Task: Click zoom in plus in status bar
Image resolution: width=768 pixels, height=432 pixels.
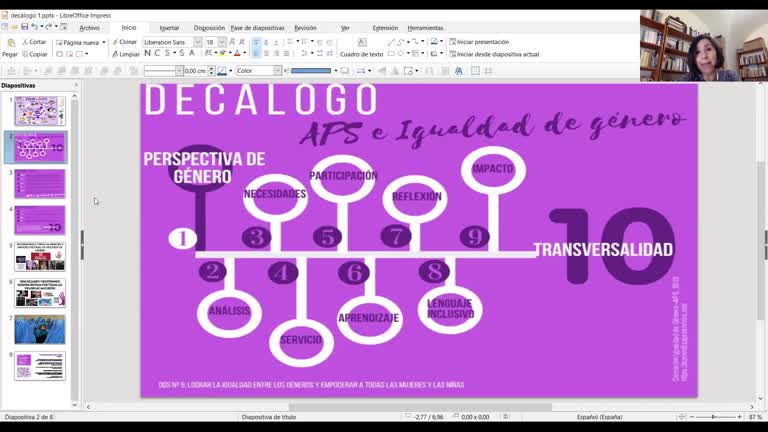Action: (x=740, y=417)
